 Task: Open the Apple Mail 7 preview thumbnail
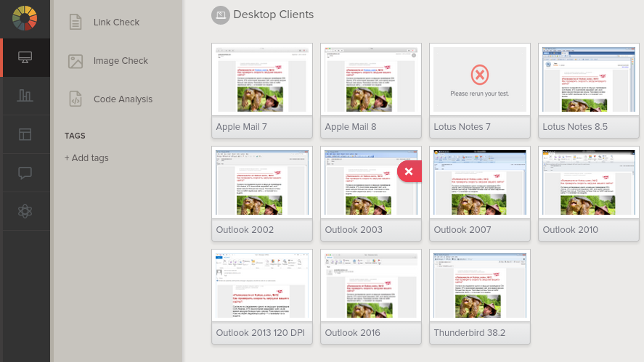coord(262,79)
